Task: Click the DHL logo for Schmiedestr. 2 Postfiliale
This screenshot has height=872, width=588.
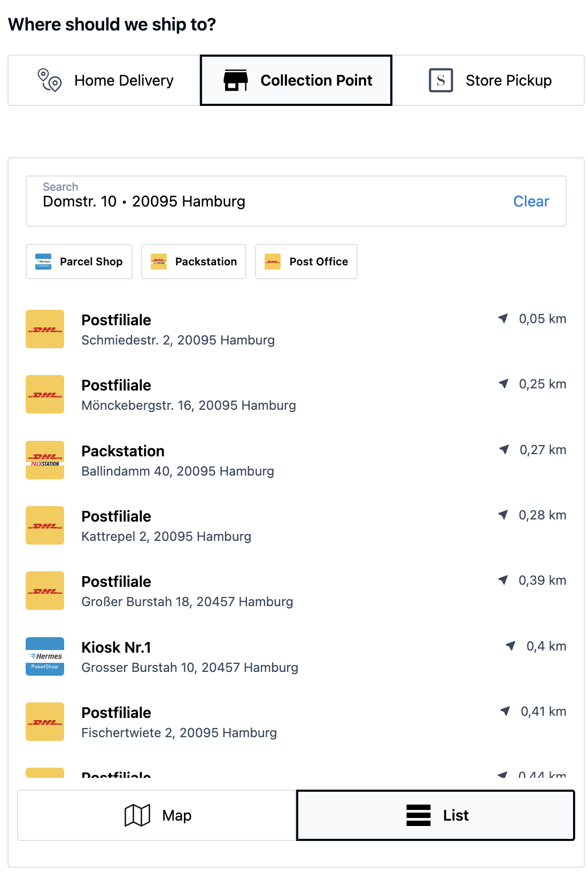Action: pos(45,329)
